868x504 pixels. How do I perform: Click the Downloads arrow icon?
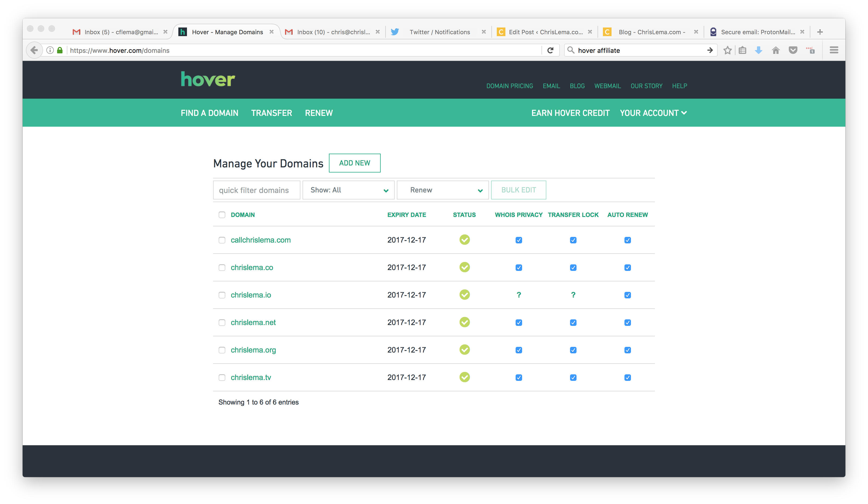pos(758,50)
